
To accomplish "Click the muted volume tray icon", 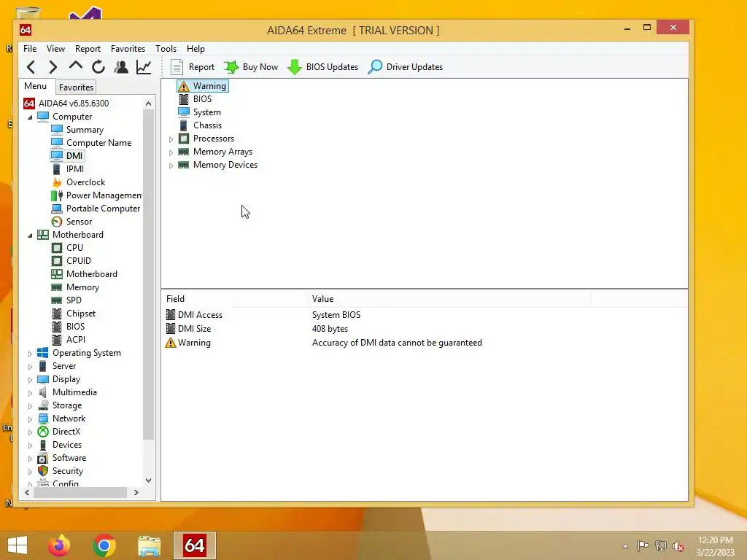I will pos(678,546).
